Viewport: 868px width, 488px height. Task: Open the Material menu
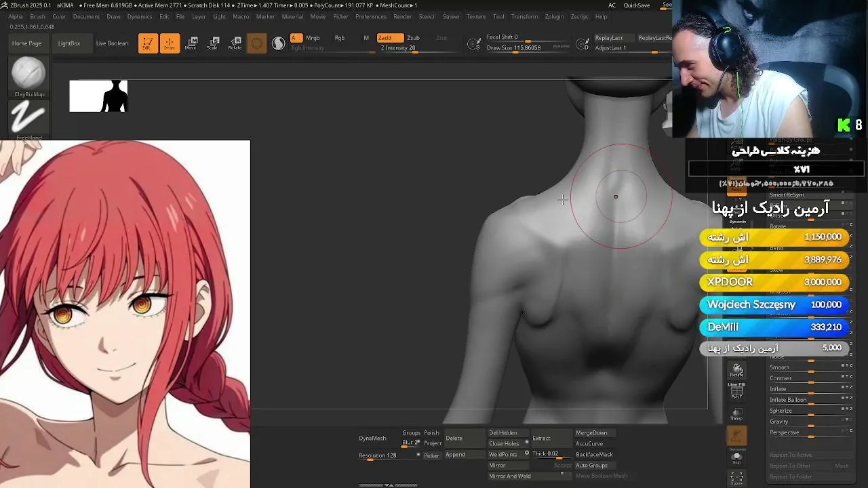tap(292, 16)
